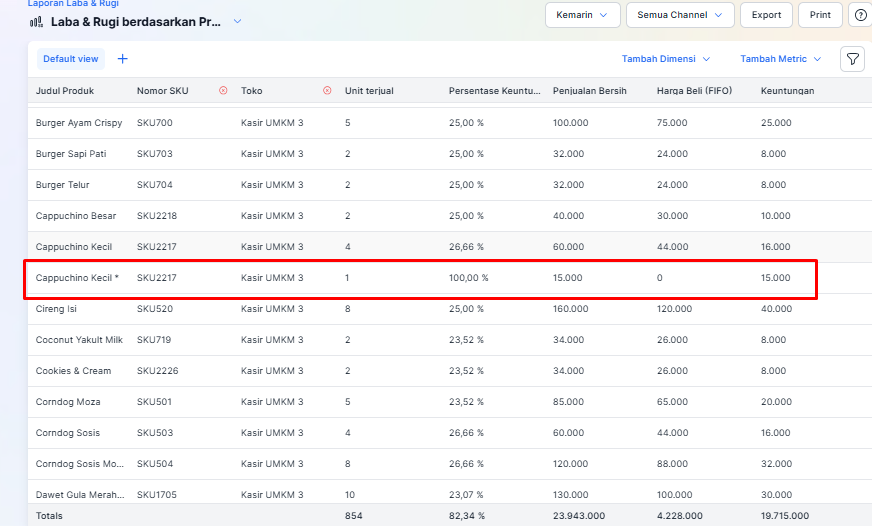Click the Print button
This screenshot has width=872, height=526.
pyautogui.click(x=820, y=15)
